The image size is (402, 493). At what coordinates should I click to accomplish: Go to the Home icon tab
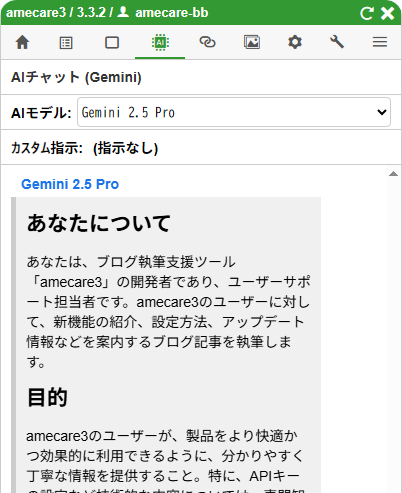(22, 42)
